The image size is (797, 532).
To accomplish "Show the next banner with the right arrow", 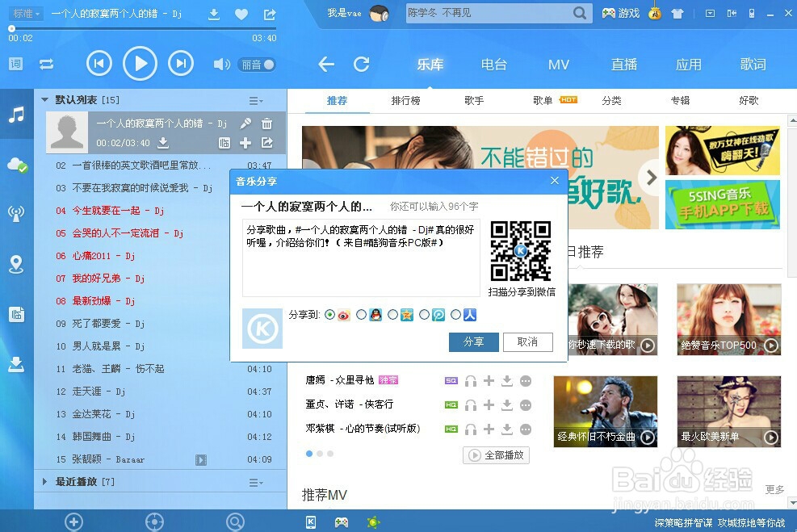I will coord(651,178).
